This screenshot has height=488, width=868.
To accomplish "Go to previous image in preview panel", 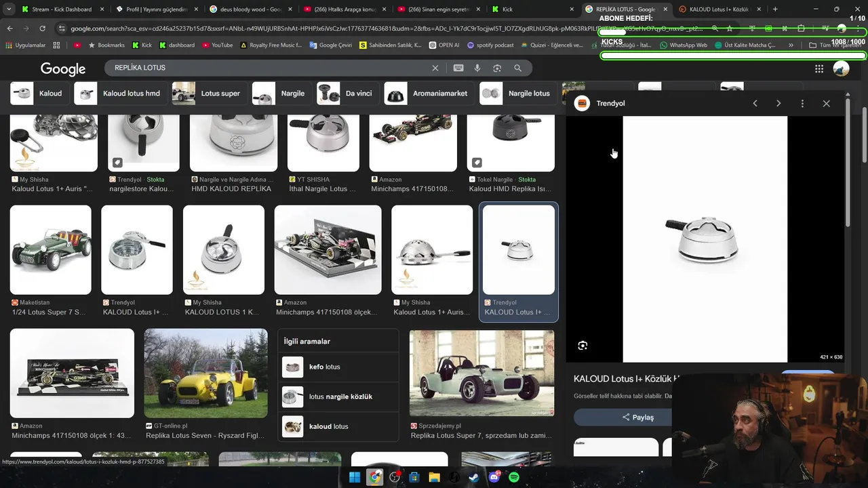I will point(755,104).
